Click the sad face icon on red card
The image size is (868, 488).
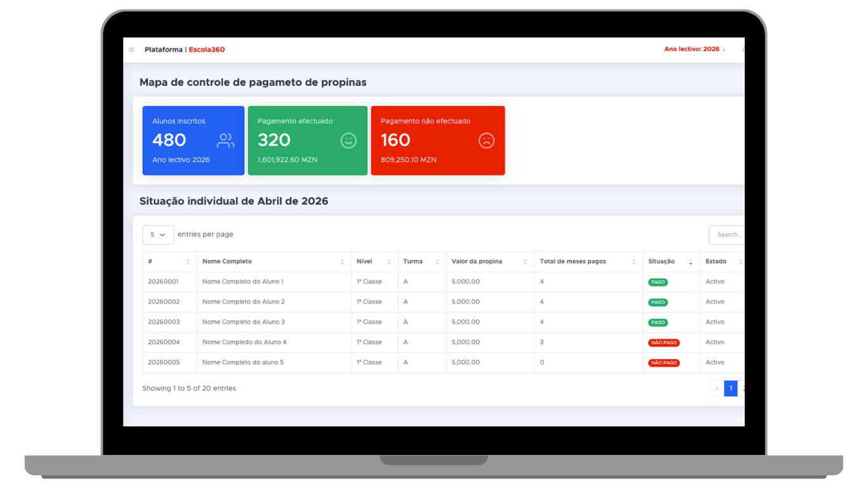(486, 140)
